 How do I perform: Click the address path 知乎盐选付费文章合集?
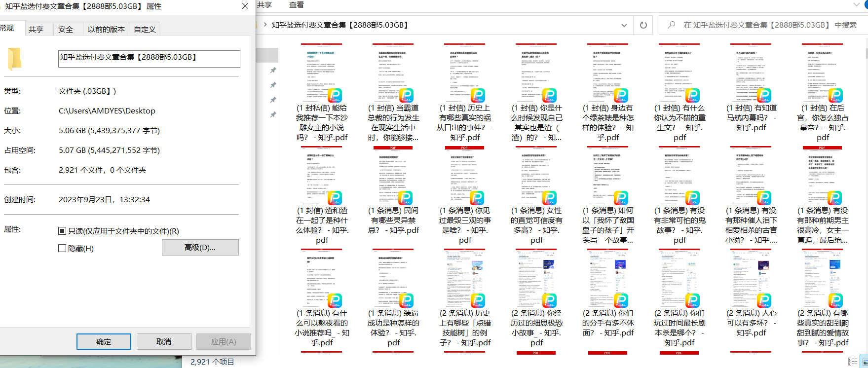(340, 25)
